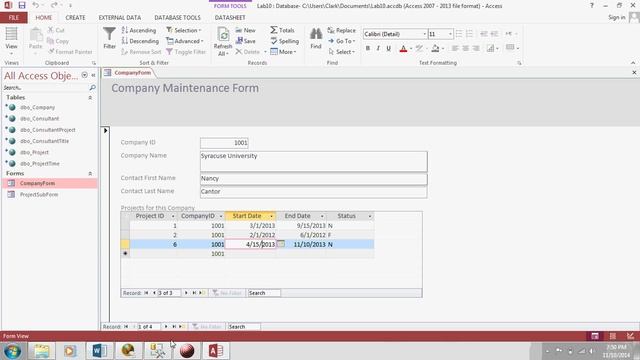Sort records Descending
640x360 pixels.
coord(140,41)
